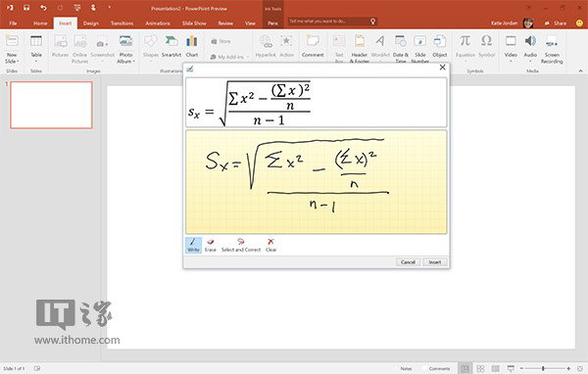
Task: Switch to the Design tab
Action: point(91,23)
